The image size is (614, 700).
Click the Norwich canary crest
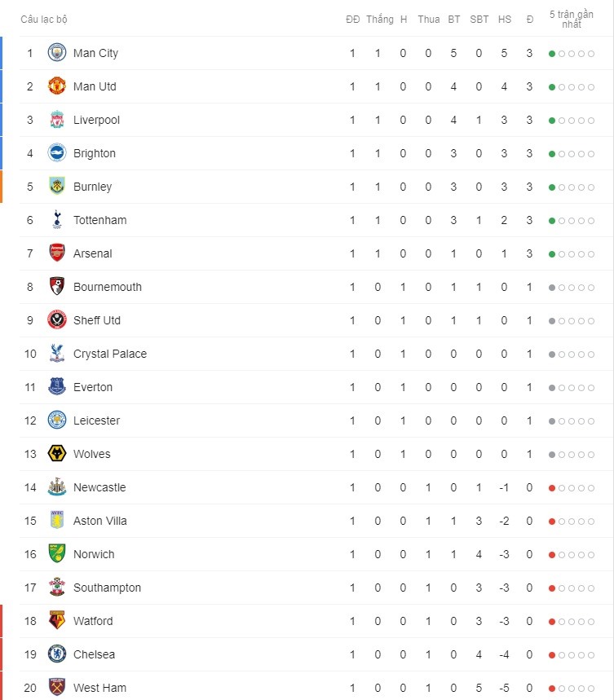pos(57,553)
